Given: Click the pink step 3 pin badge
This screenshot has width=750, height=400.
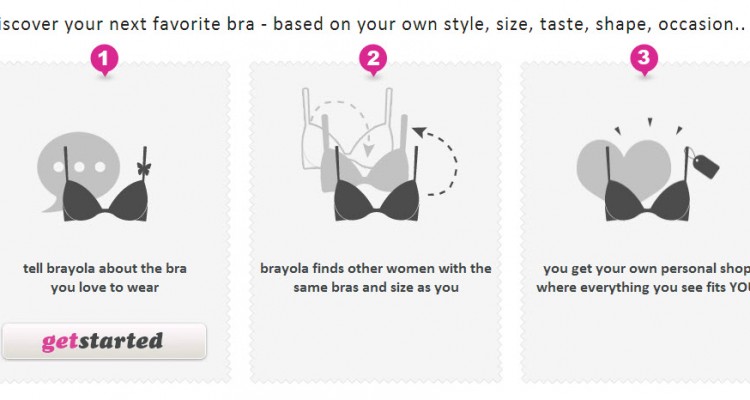Looking at the screenshot, I should coord(643,60).
